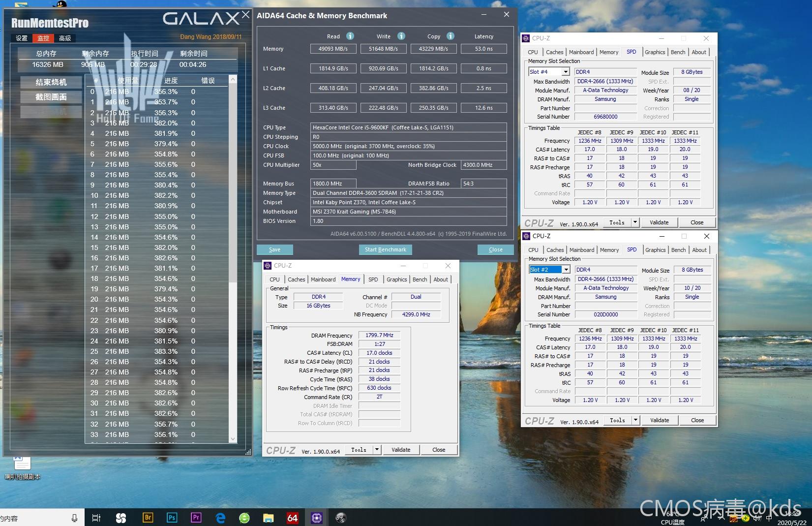Open the dragon icon app on the taskbar
The image size is (812, 526).
pyautogui.click(x=341, y=518)
